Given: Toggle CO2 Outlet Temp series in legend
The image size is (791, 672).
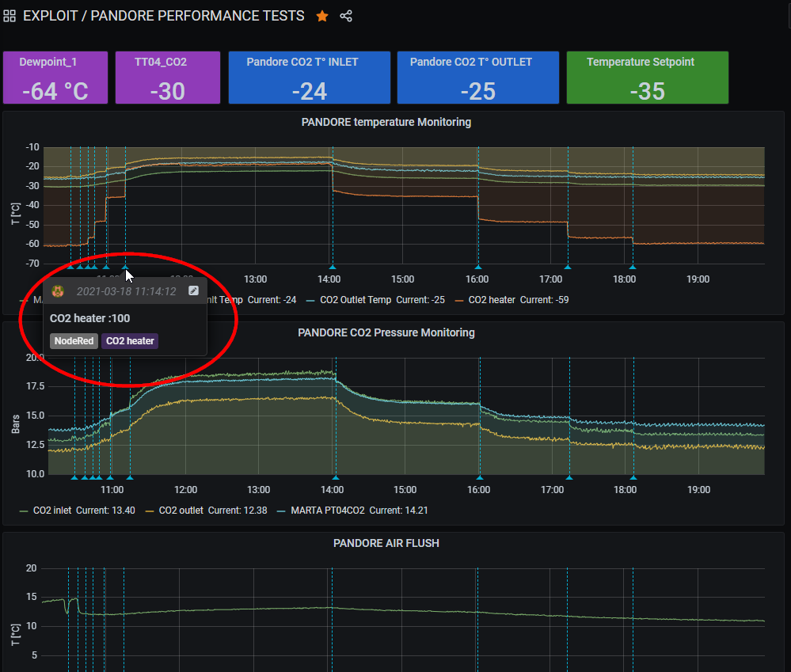Looking at the screenshot, I should (356, 300).
